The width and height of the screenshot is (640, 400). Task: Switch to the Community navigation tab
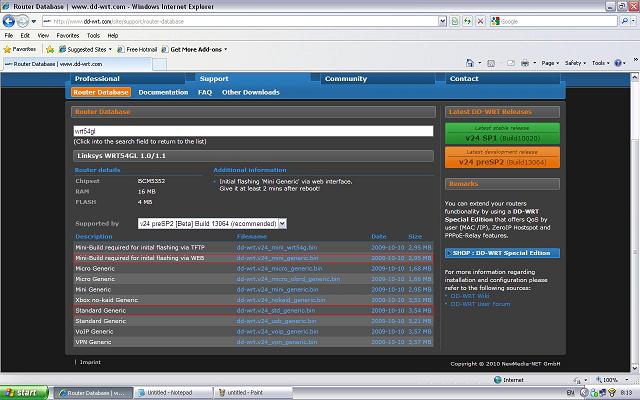tap(346, 78)
